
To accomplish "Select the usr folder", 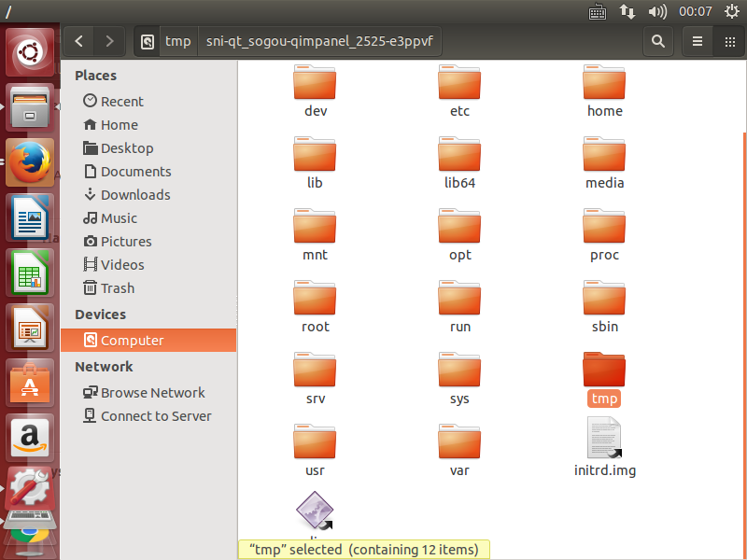I will tap(315, 451).
